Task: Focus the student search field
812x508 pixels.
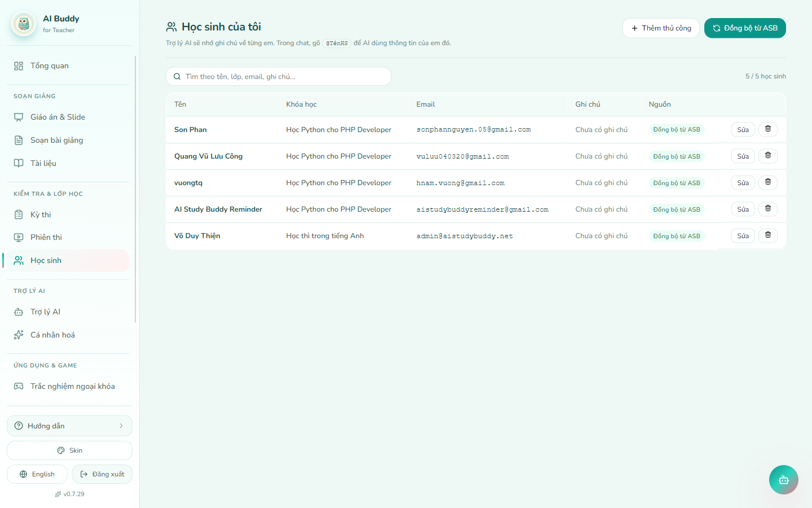Action: point(279,77)
